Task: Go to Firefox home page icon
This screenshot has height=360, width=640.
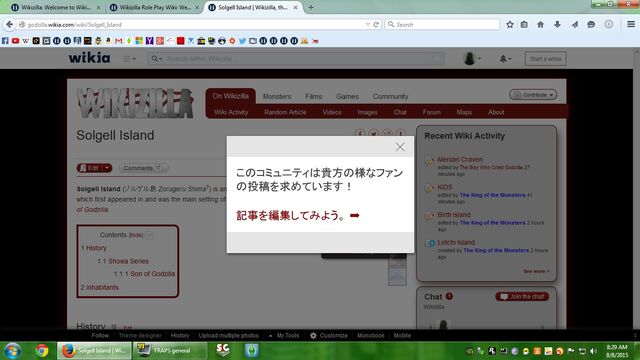Action: tap(540, 24)
